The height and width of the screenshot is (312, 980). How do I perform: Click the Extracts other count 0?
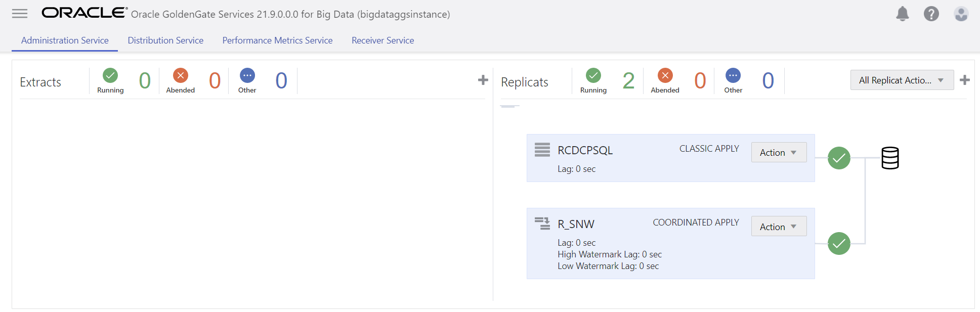pos(281,80)
